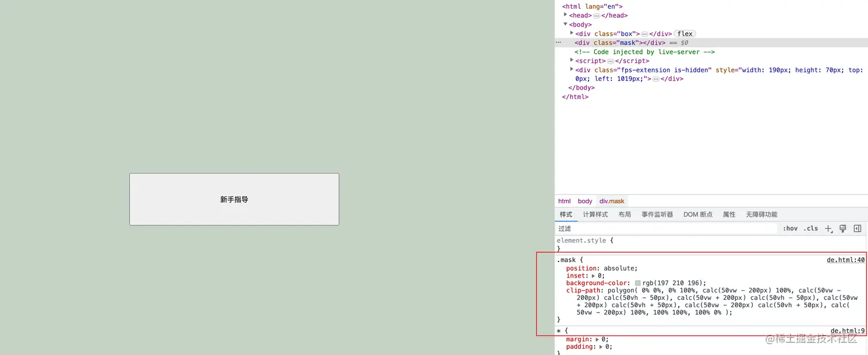Expand the inset shorthand value
The width and height of the screenshot is (868, 355).
click(x=593, y=276)
